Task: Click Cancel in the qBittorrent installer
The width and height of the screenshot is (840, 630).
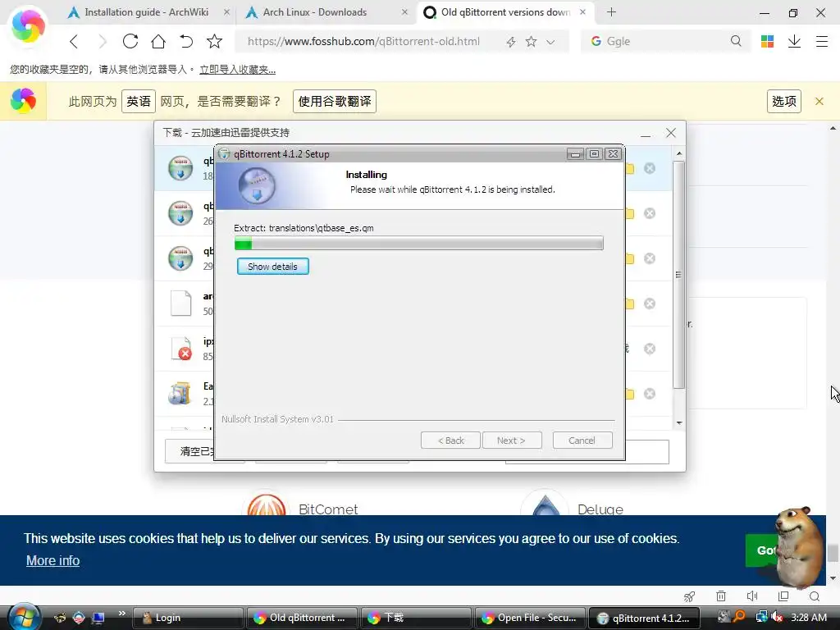Action: click(x=582, y=441)
